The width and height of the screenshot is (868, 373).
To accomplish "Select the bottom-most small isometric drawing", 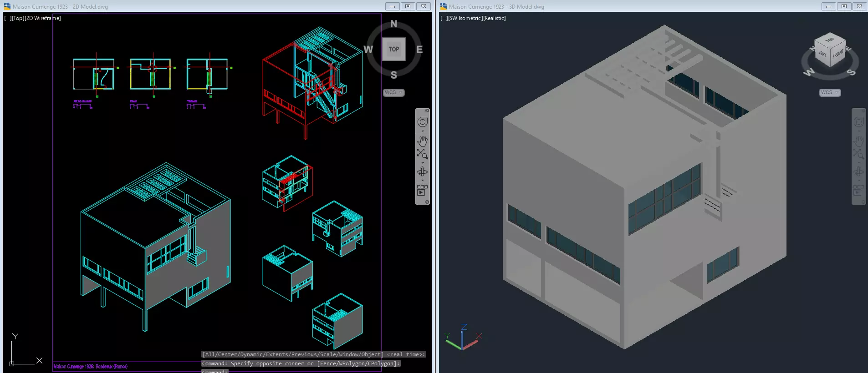I will coord(337,321).
